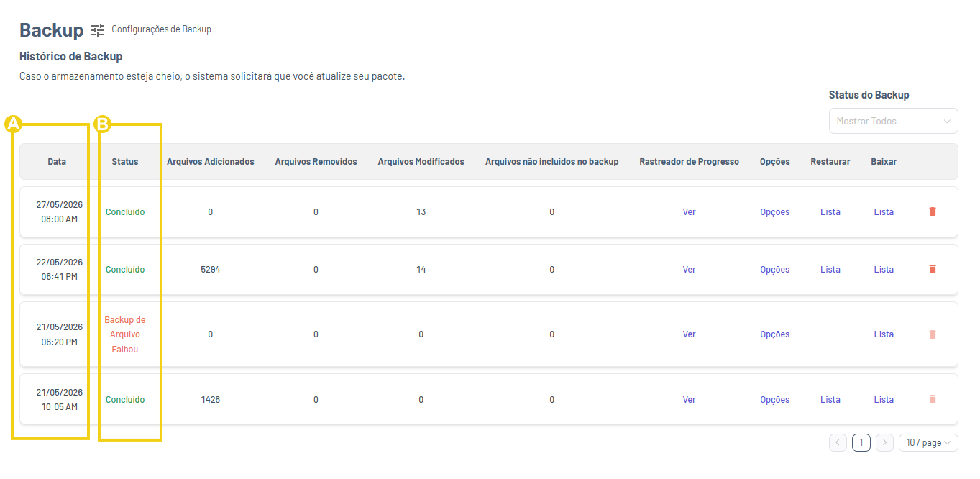Open Opções for the 27/05/2026 08:00 AM backup

tap(774, 212)
